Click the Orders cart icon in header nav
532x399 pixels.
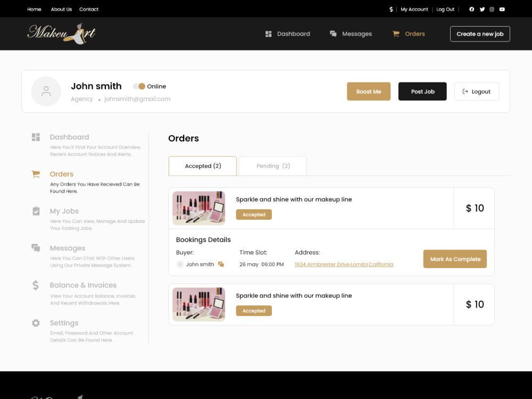click(x=396, y=34)
